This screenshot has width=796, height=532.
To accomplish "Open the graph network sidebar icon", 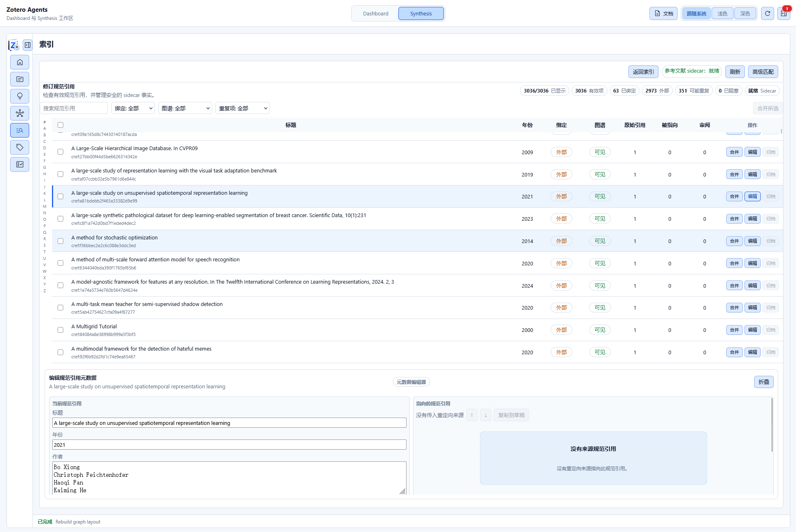I will coord(19,113).
